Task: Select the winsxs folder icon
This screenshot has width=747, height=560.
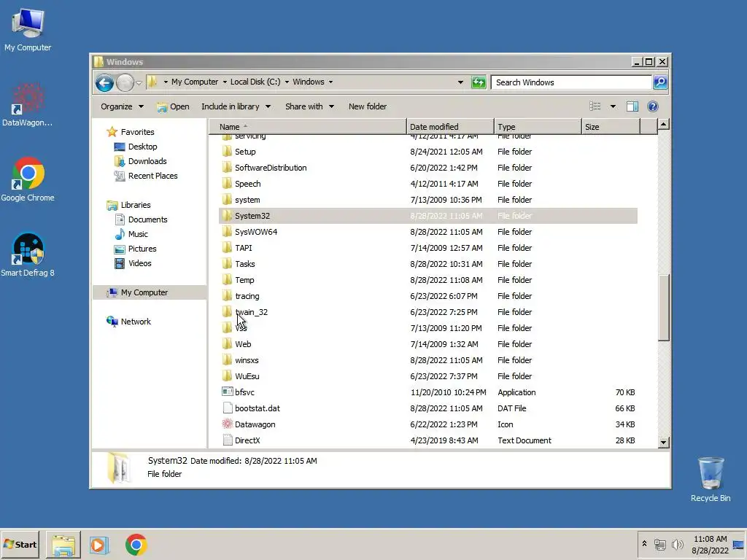Action: (x=228, y=360)
